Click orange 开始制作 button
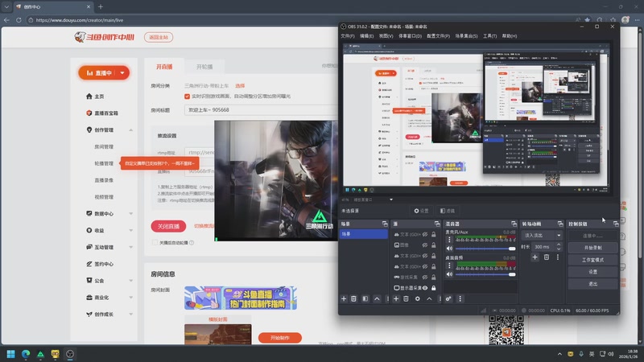The image size is (644, 362). (x=280, y=338)
